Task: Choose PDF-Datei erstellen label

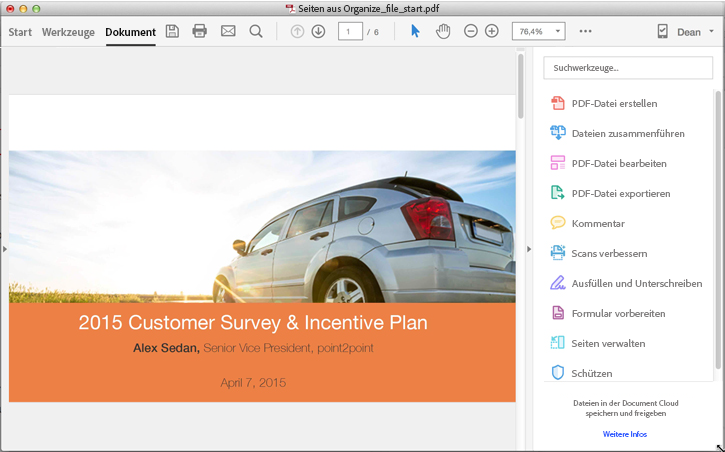Action: [x=614, y=104]
